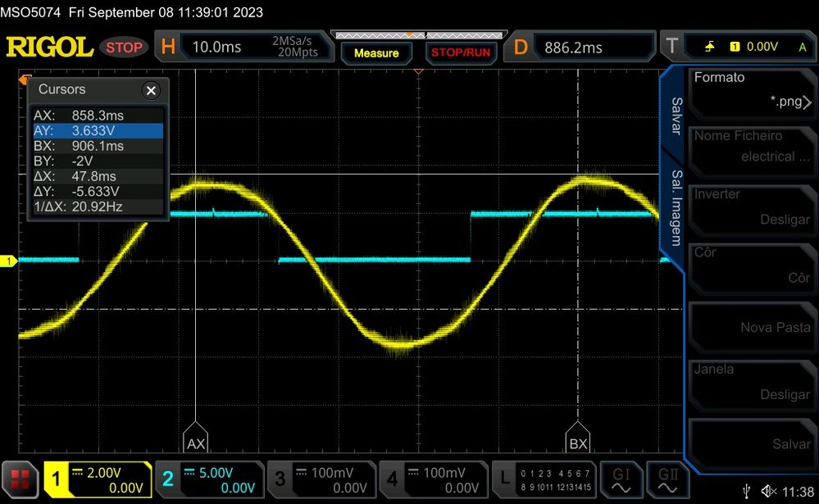Select the AX cursor row 858.3ms
819x504 pixels.
[x=98, y=116]
